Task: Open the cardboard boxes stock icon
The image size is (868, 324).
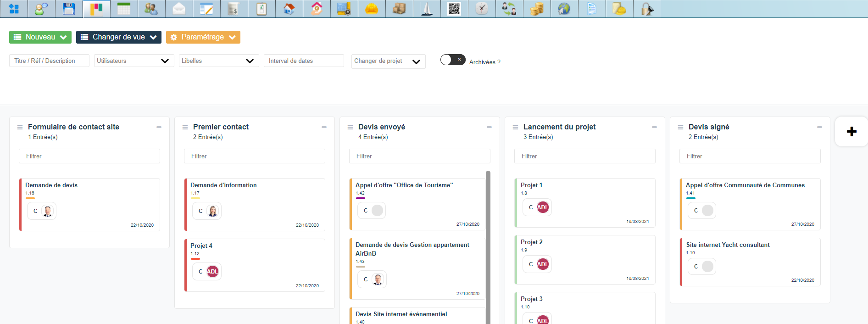Action: 399,9
